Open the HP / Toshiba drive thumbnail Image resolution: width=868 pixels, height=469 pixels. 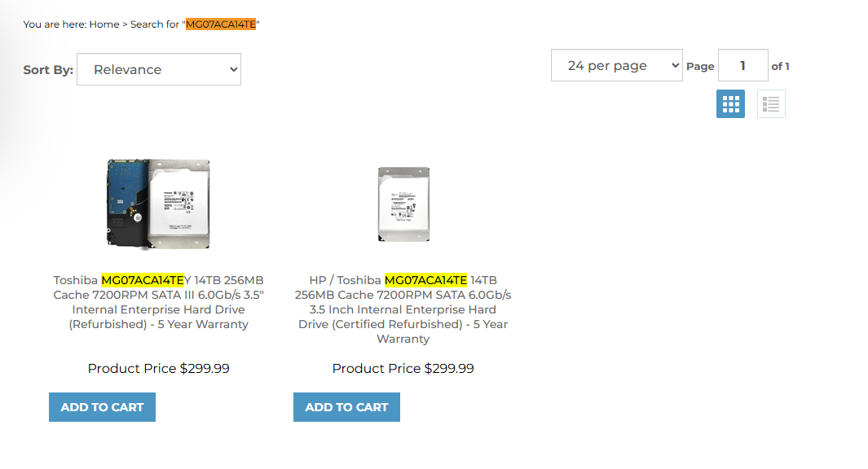(x=403, y=204)
